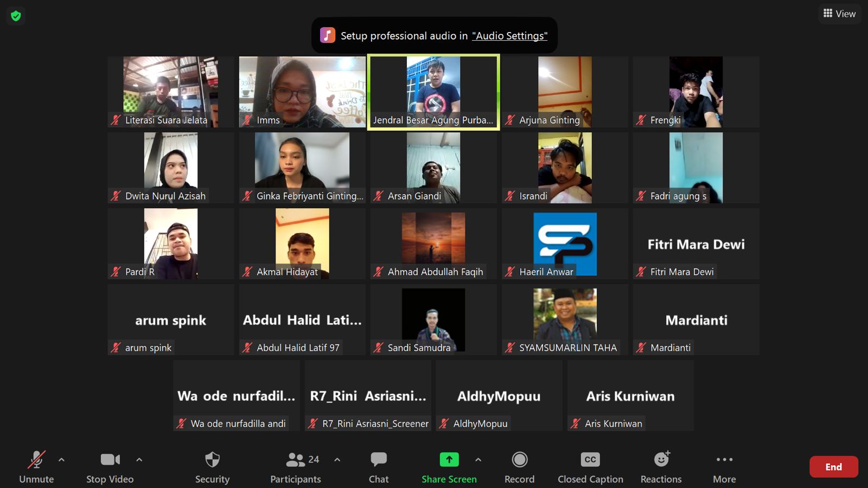Start recording with Record button
Image resolution: width=868 pixels, height=488 pixels.
point(520,466)
